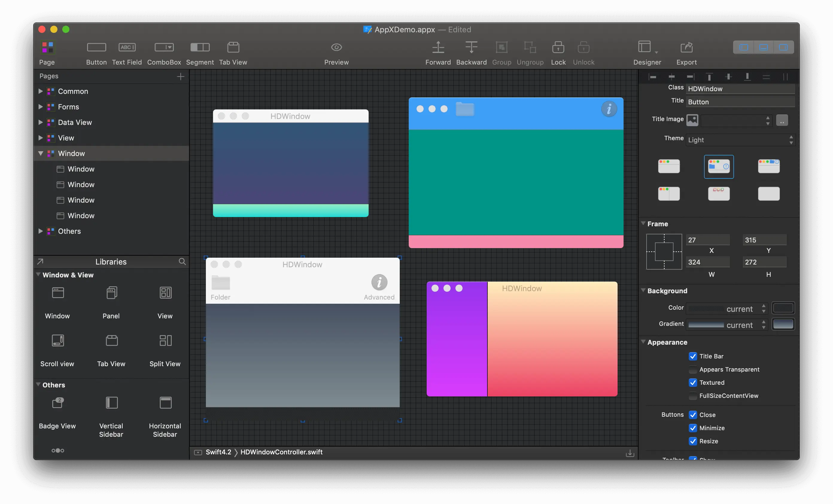This screenshot has height=504, width=833.
Task: Collapse the Window page group
Action: pos(41,153)
